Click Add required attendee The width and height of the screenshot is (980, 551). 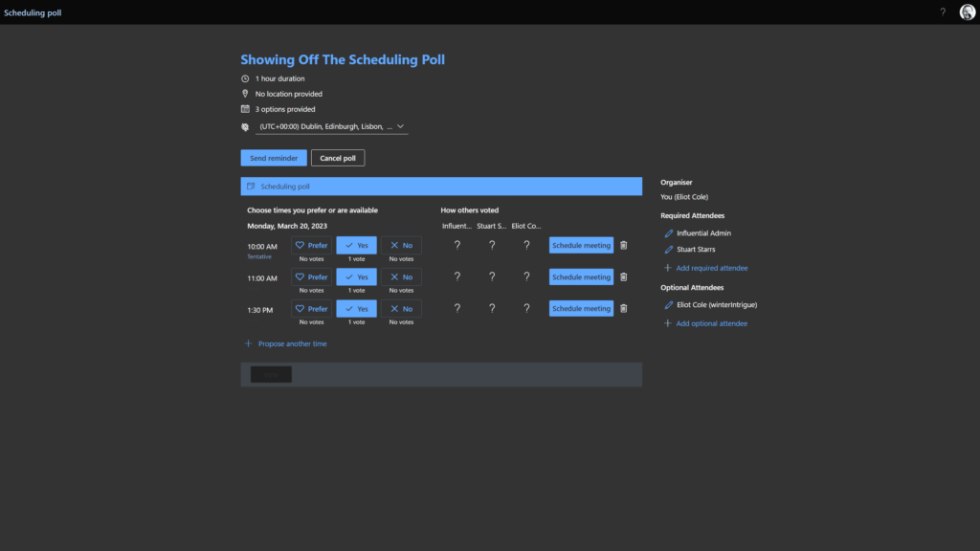(711, 268)
